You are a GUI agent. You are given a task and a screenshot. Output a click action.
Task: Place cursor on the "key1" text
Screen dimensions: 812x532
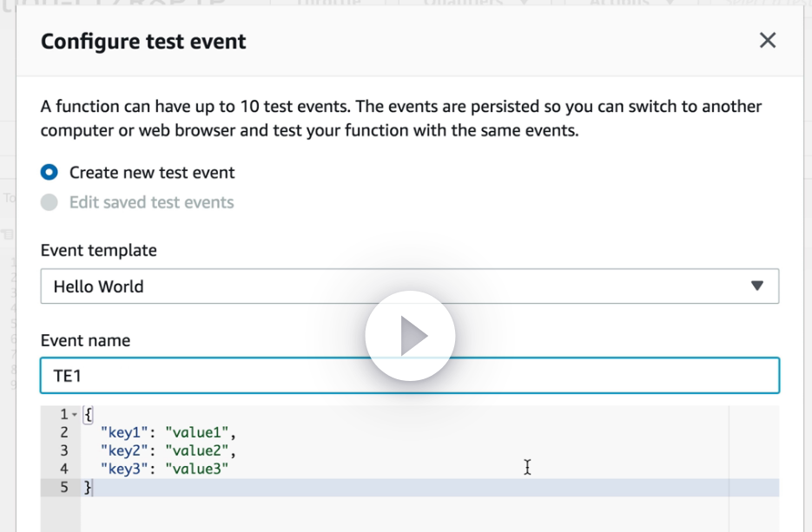[124, 432]
